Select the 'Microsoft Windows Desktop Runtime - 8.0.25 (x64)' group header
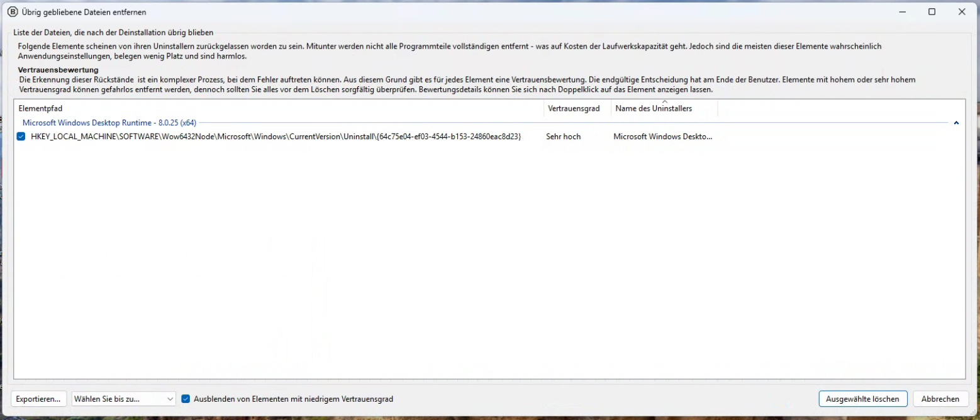Screen dimensions: 980x420 [x=109, y=123]
